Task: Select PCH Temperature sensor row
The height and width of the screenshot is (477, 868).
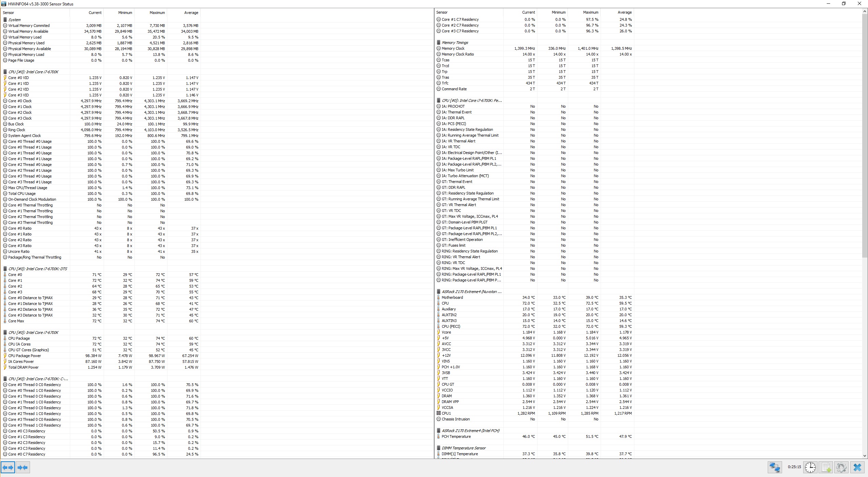Action: coord(456,436)
